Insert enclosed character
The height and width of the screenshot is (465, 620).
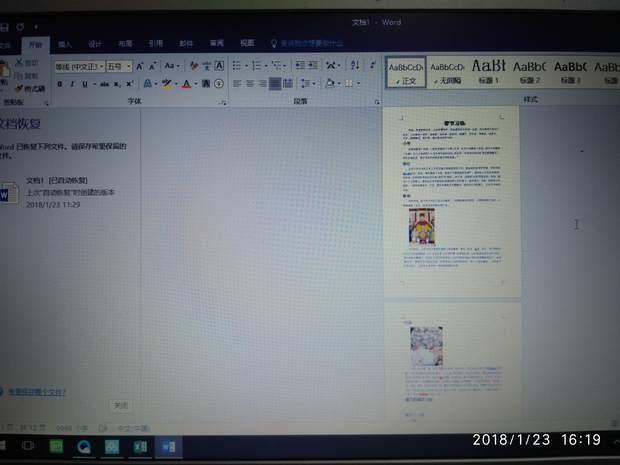coord(219,83)
